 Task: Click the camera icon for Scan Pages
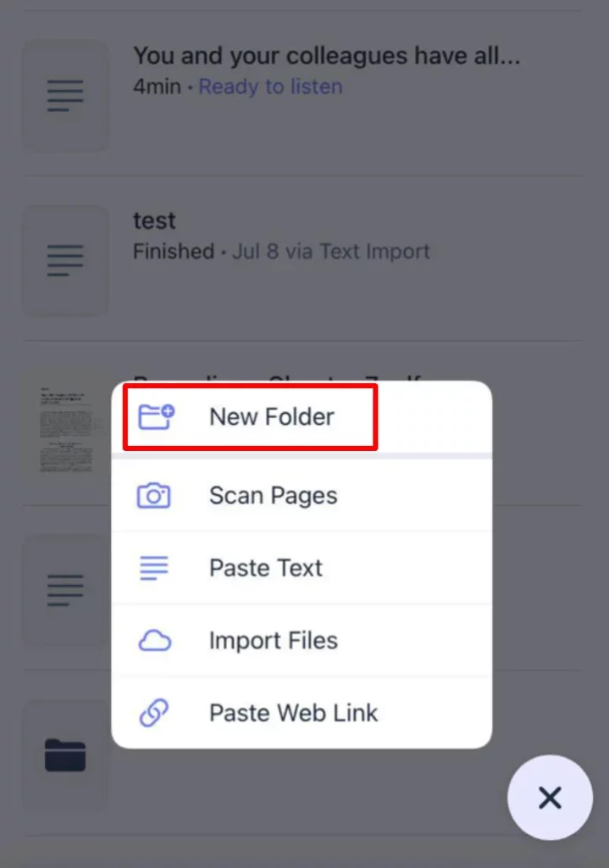pyautogui.click(x=154, y=495)
